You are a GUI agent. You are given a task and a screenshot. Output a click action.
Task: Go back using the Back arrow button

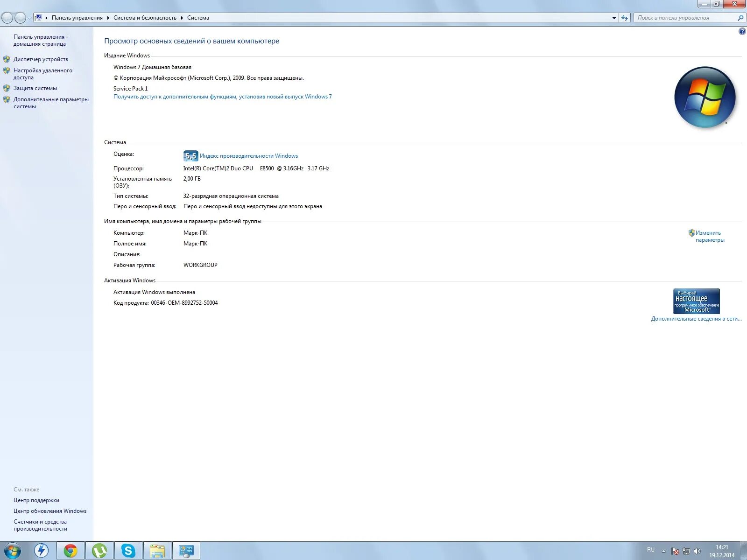pos(7,18)
